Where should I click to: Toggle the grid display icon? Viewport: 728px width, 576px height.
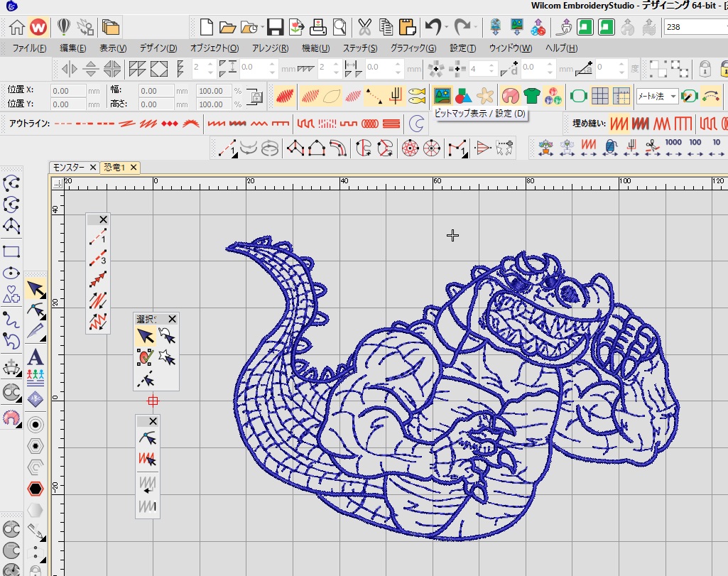pos(599,96)
